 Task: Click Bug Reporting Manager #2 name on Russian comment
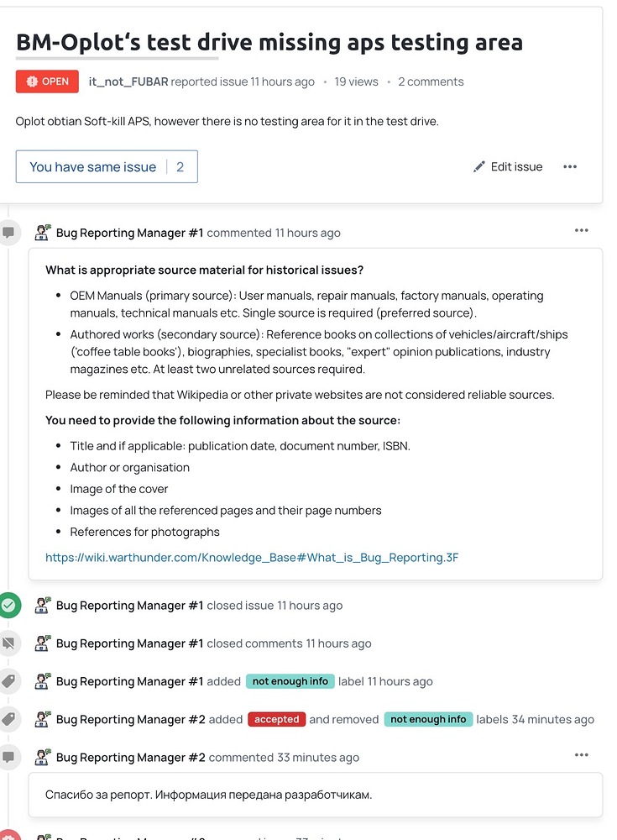click(x=130, y=757)
